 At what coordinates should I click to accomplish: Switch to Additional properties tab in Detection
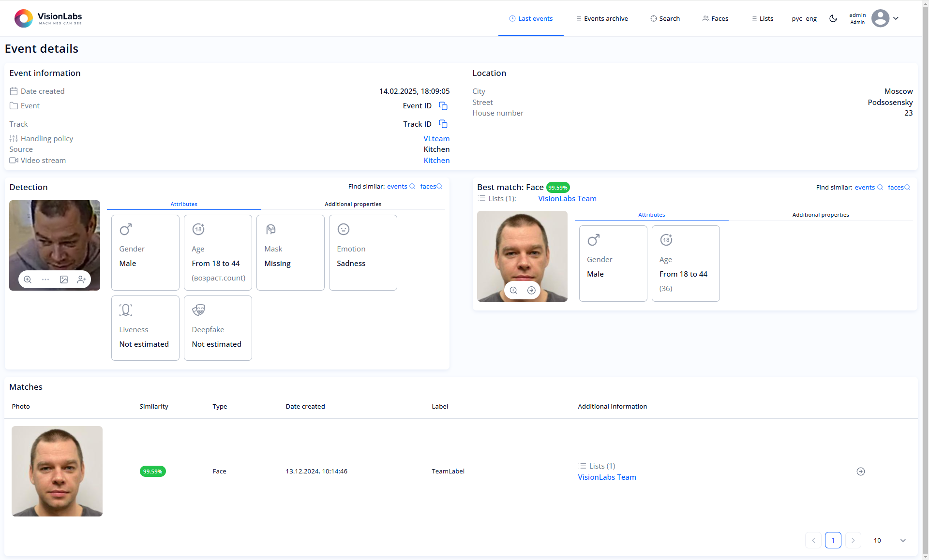(x=352, y=204)
